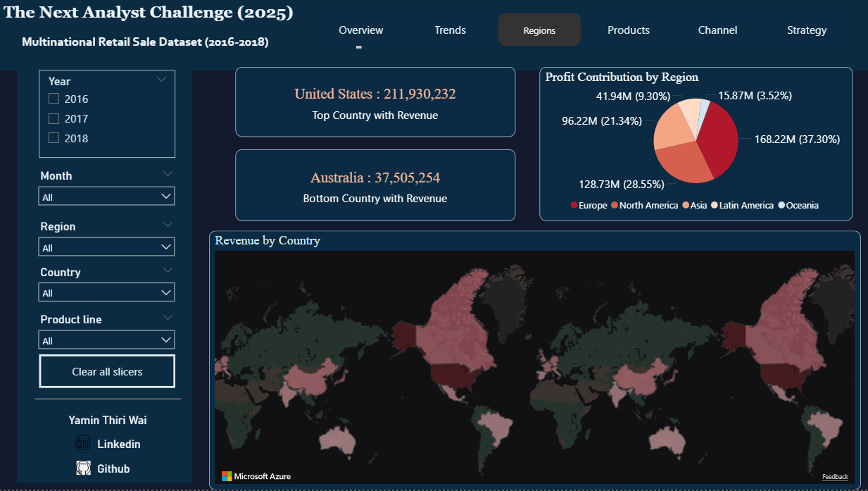868x491 pixels.
Task: Click the Europe legend marker
Action: [x=574, y=206]
